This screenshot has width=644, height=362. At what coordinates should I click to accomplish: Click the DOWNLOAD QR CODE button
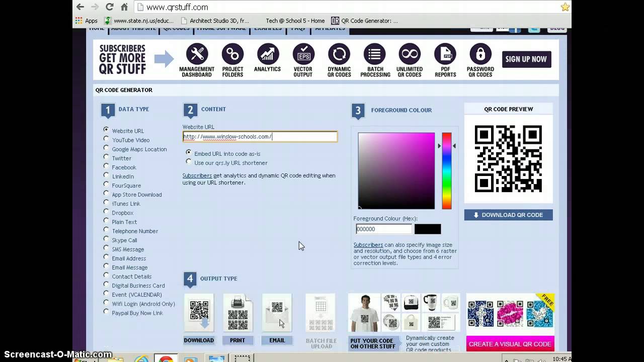tap(508, 215)
